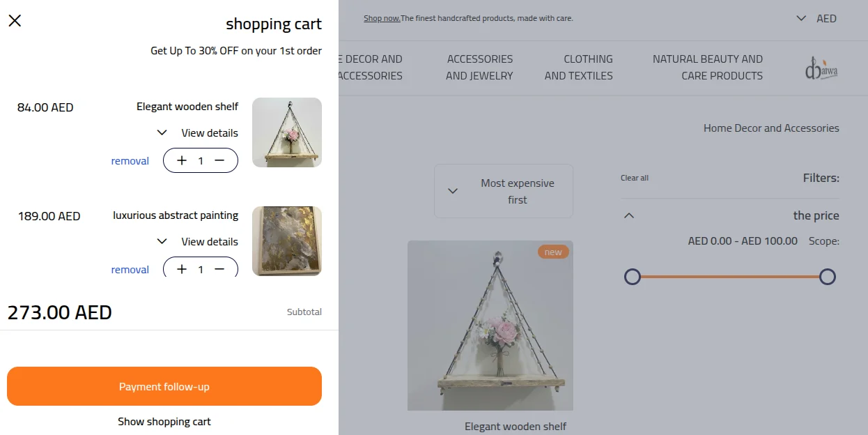Clear all active filters
The image size is (868, 435).
[x=634, y=177]
